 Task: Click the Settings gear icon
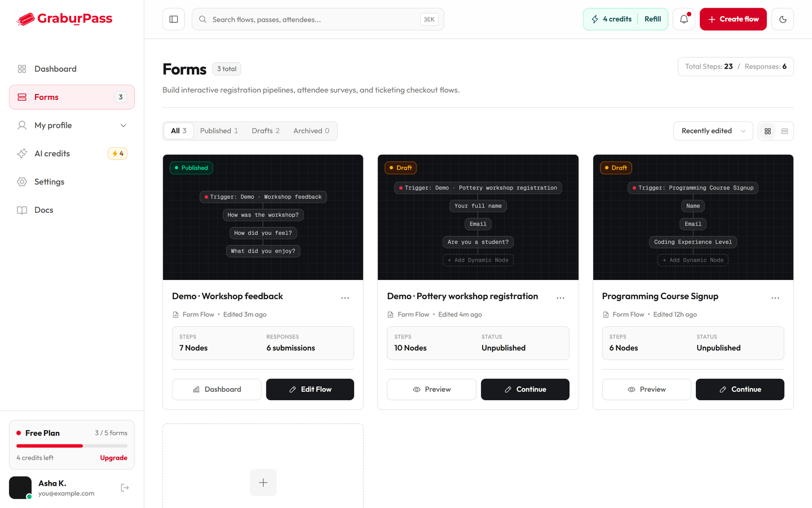click(x=22, y=182)
